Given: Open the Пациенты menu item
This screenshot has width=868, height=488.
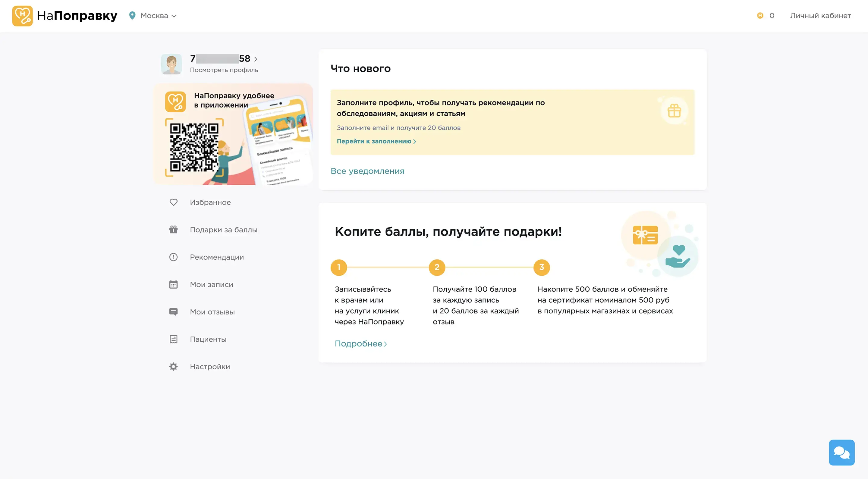Looking at the screenshot, I should point(208,339).
